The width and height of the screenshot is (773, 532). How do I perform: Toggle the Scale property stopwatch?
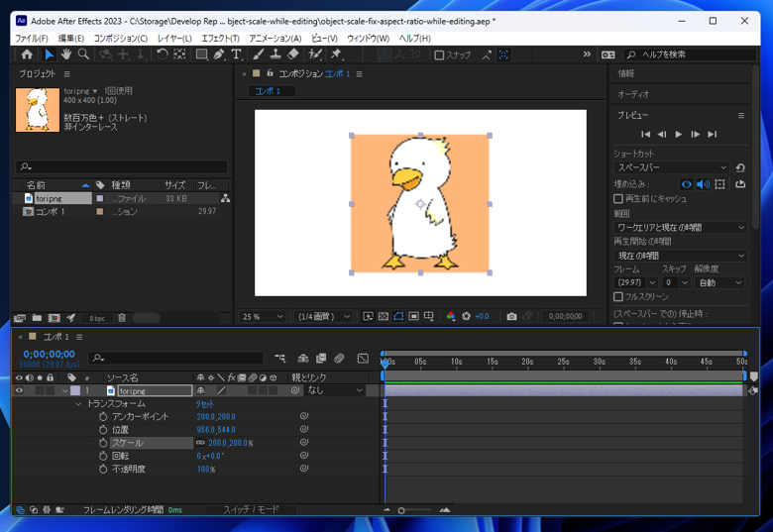pos(103,443)
